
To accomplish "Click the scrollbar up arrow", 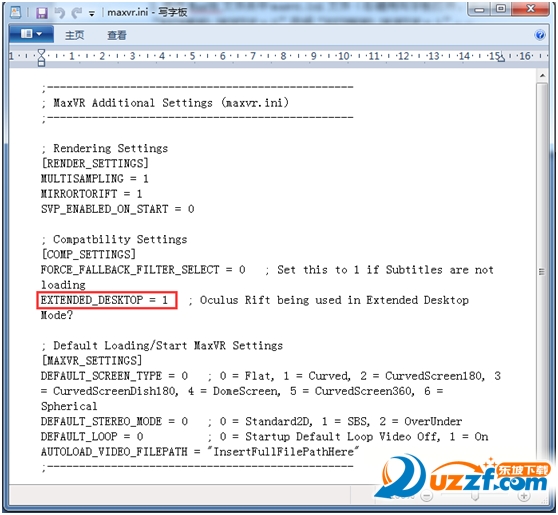I will [542, 76].
